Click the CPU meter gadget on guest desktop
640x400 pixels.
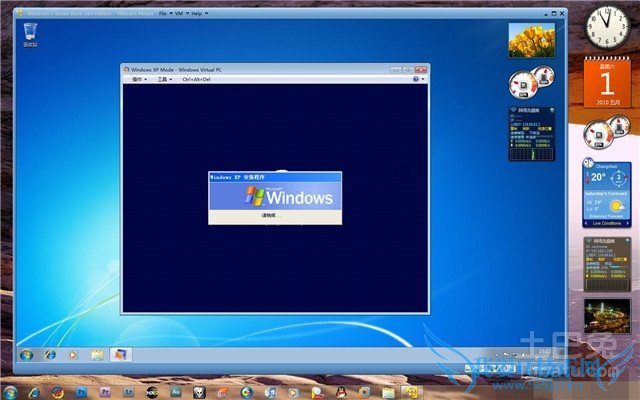click(x=531, y=82)
